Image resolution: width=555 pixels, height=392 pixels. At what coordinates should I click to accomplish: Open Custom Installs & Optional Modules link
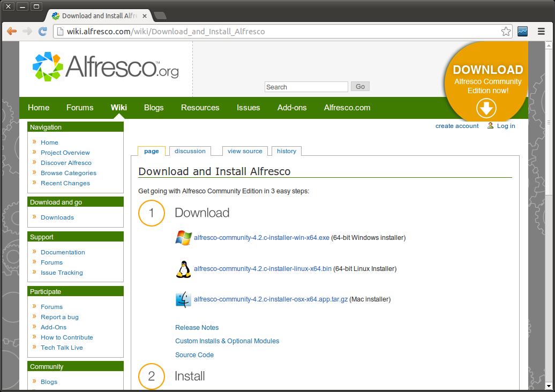[227, 341]
